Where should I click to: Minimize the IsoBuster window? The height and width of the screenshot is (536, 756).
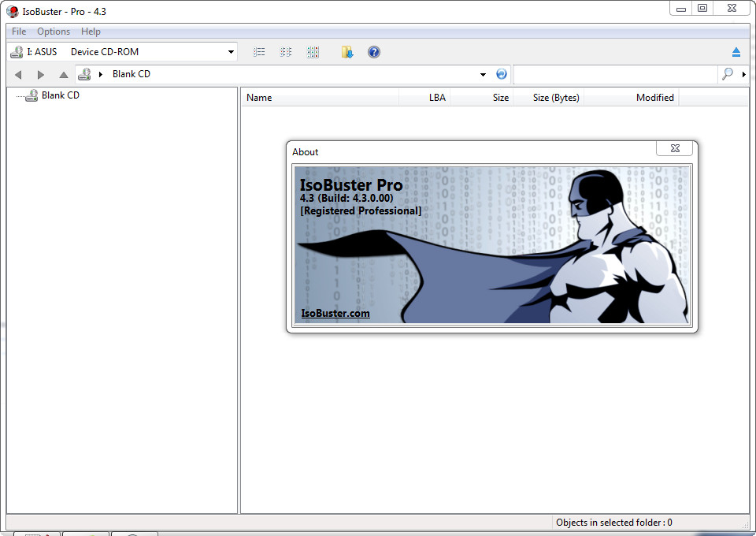pos(680,8)
